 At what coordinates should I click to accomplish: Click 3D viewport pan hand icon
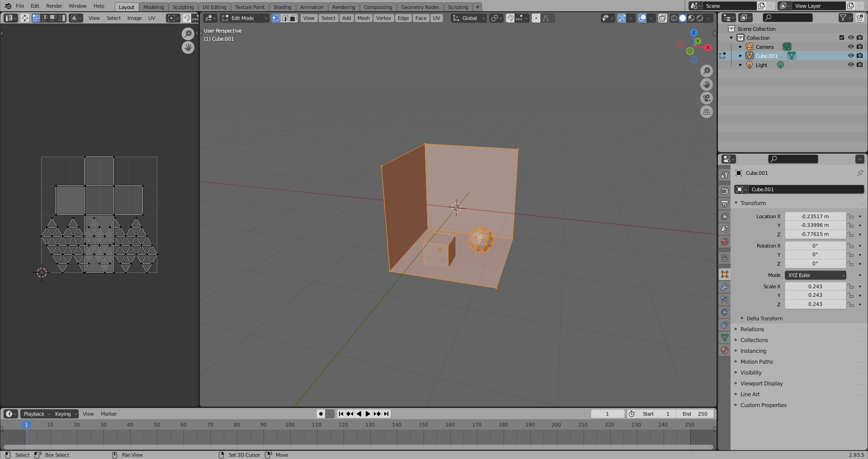(707, 84)
